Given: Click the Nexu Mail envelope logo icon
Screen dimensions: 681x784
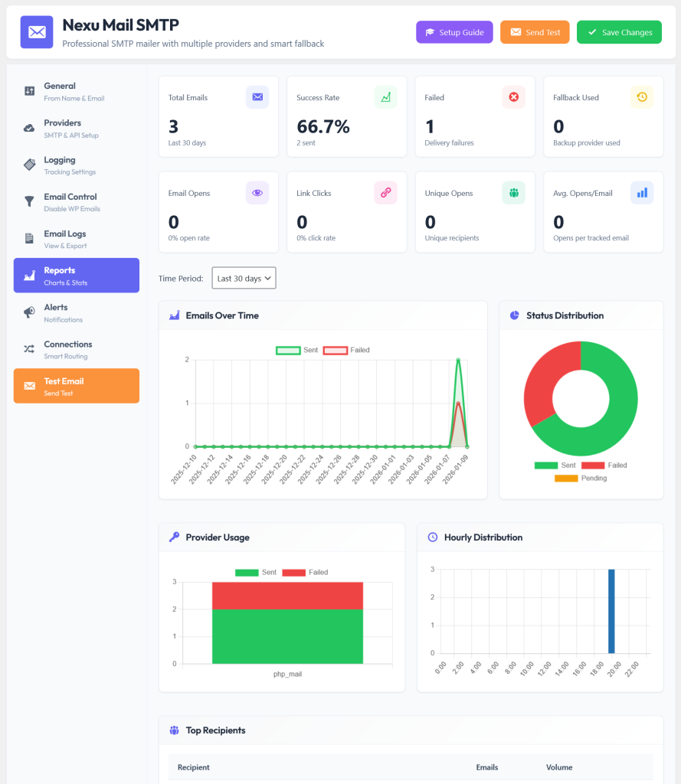Looking at the screenshot, I should point(37,32).
